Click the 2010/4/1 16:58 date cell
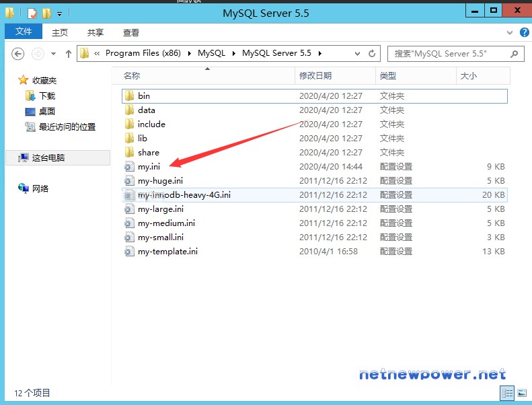This screenshot has width=532, height=405. pos(328,252)
